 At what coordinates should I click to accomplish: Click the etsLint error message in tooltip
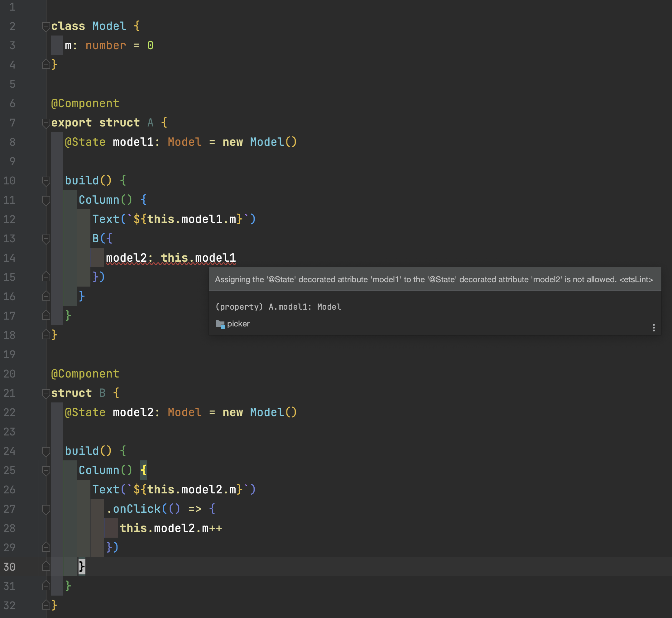[434, 280]
